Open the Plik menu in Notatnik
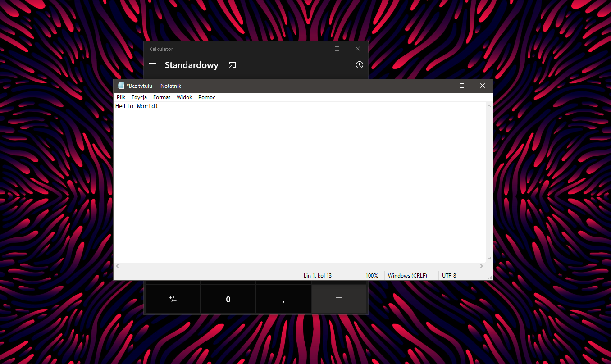 [x=121, y=97]
